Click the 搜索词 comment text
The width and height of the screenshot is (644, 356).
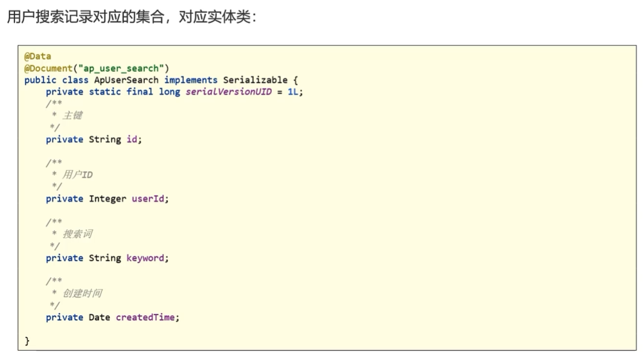pos(77,234)
